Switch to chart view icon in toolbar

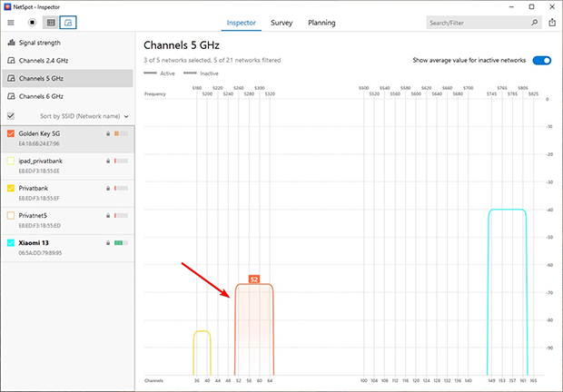[x=68, y=23]
